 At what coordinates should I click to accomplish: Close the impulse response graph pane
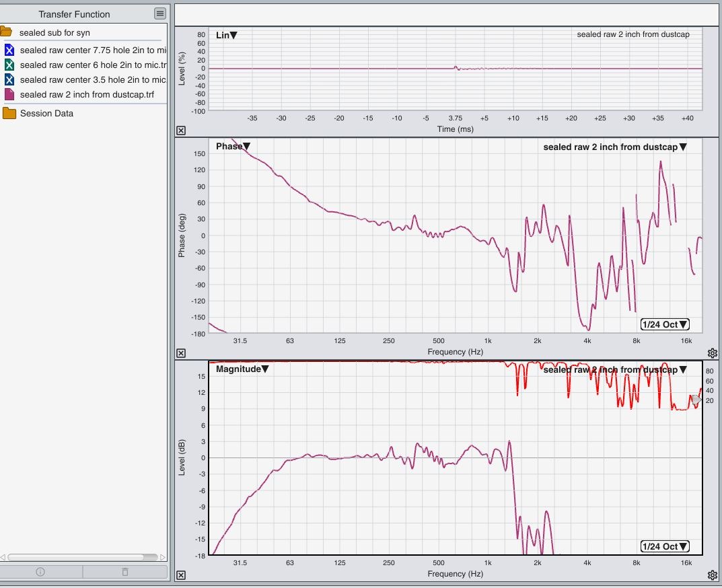click(x=181, y=131)
